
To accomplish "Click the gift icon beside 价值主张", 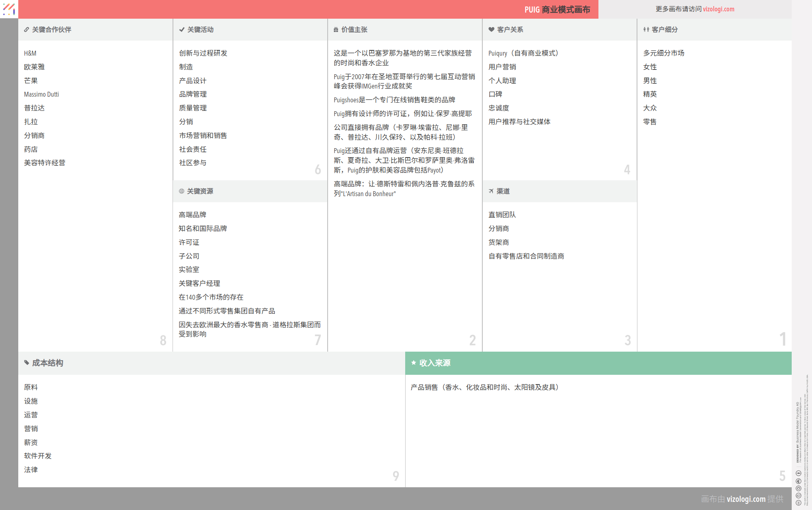I will [336, 30].
